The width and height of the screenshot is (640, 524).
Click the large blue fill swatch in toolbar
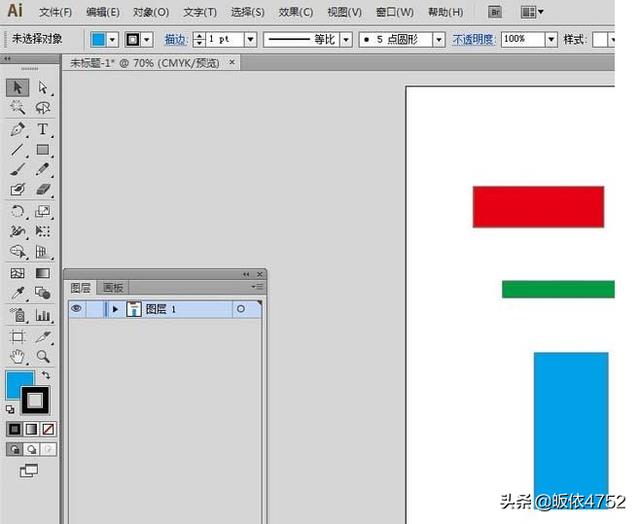point(16,382)
